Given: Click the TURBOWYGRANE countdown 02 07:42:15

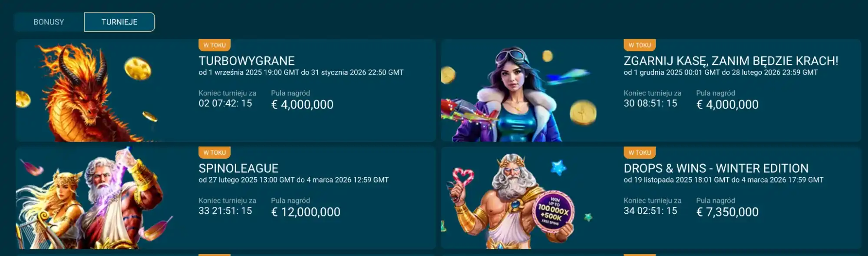Looking at the screenshot, I should (x=225, y=103).
